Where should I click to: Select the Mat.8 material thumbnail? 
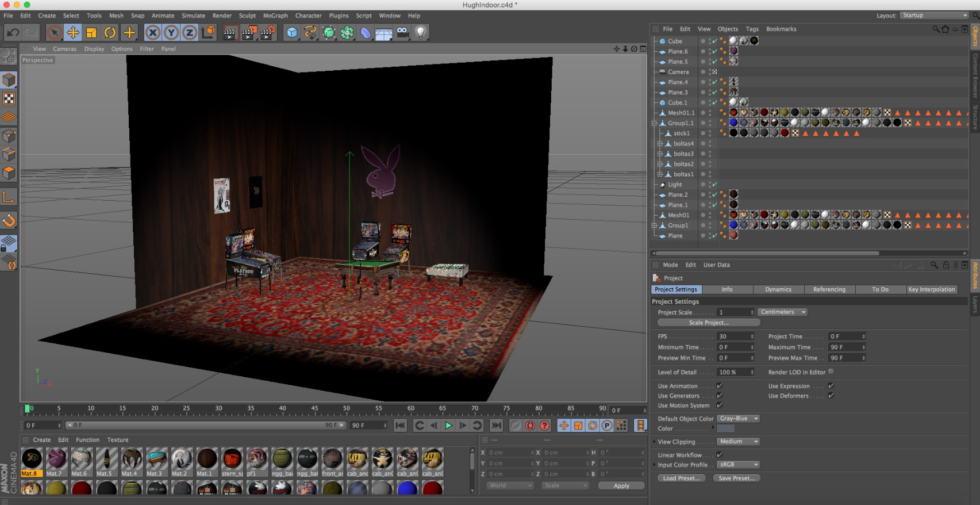32,462
